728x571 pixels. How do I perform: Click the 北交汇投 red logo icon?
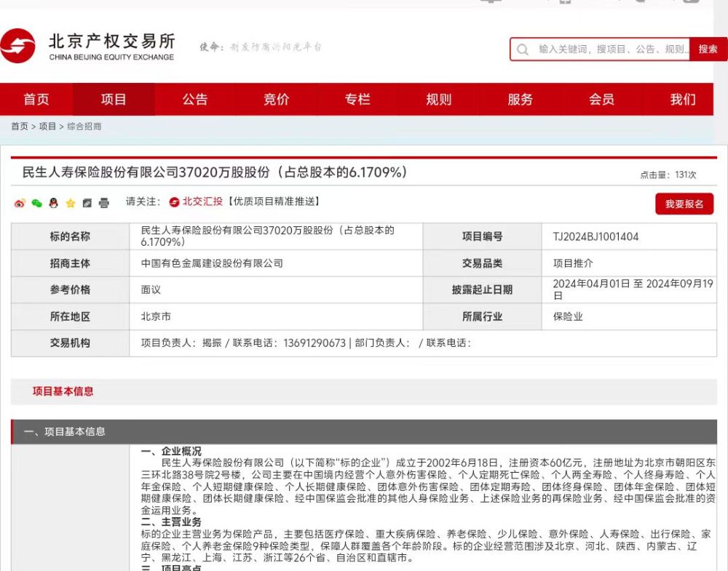click(174, 201)
